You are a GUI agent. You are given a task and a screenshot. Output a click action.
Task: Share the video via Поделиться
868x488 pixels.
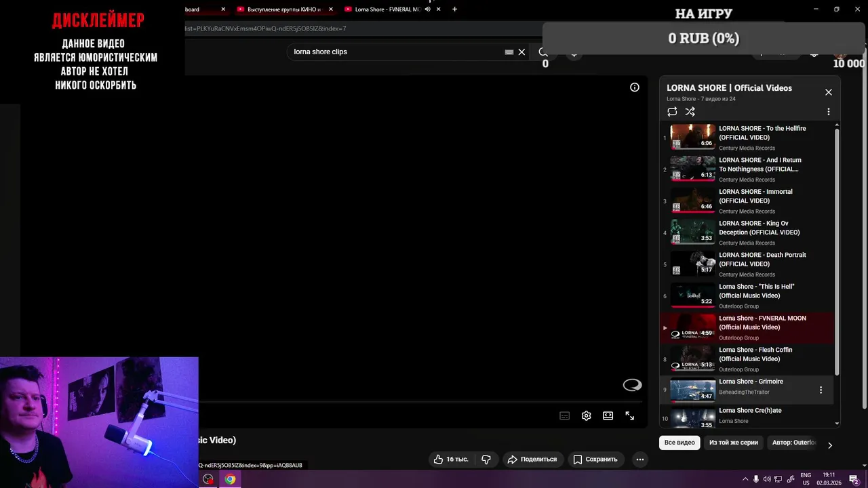click(532, 459)
